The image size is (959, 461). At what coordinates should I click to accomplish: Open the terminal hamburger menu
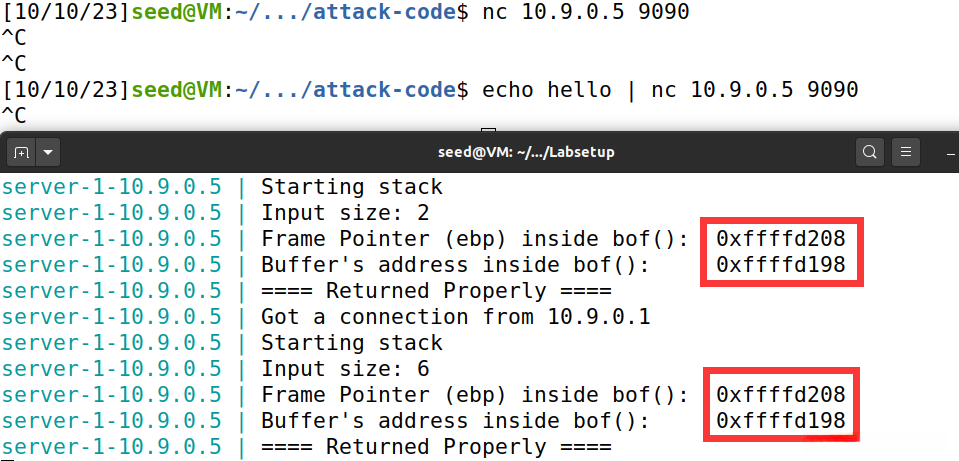[x=905, y=152]
